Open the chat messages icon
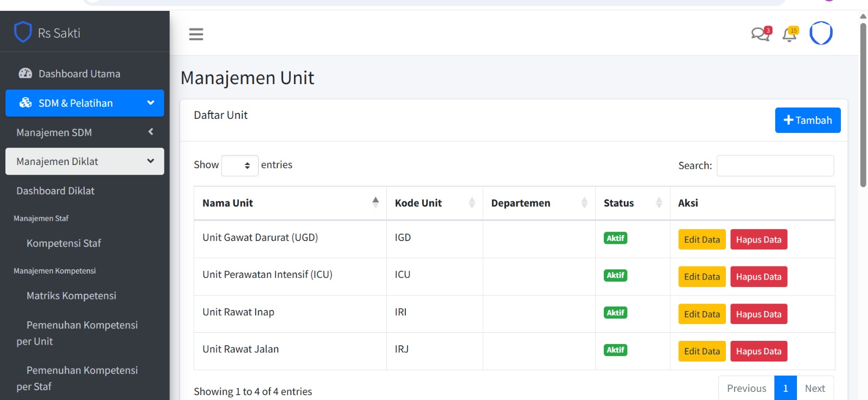 coord(760,34)
